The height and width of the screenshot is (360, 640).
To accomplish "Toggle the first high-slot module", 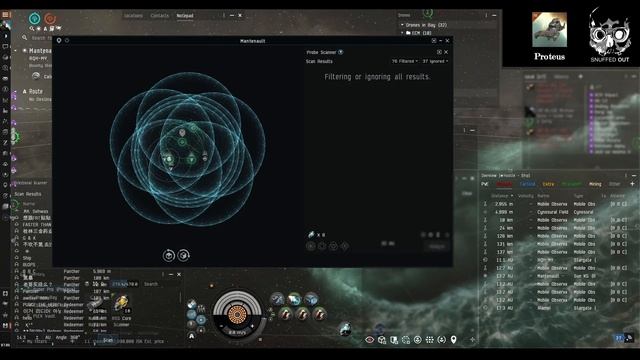I will click(278, 299).
